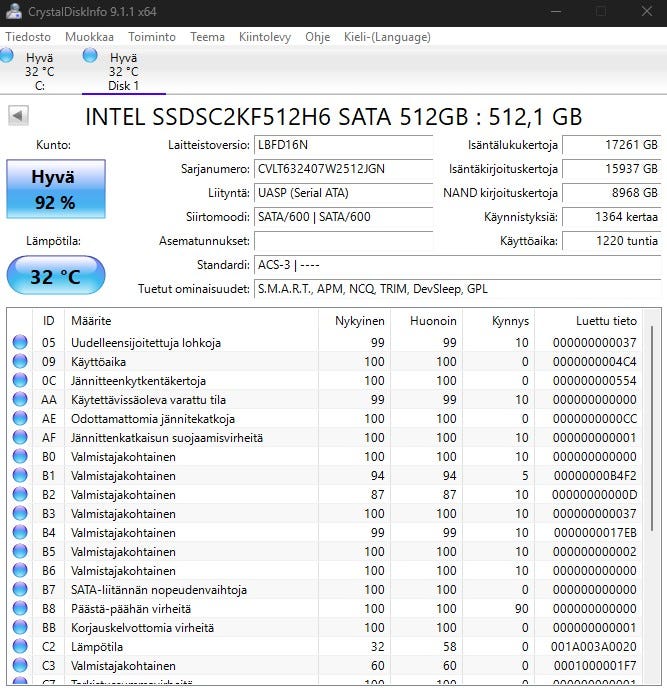The width and height of the screenshot is (667, 692).
Task: Click status orb for Korjauskelvottomia virheitä
Action: [x=20, y=628]
